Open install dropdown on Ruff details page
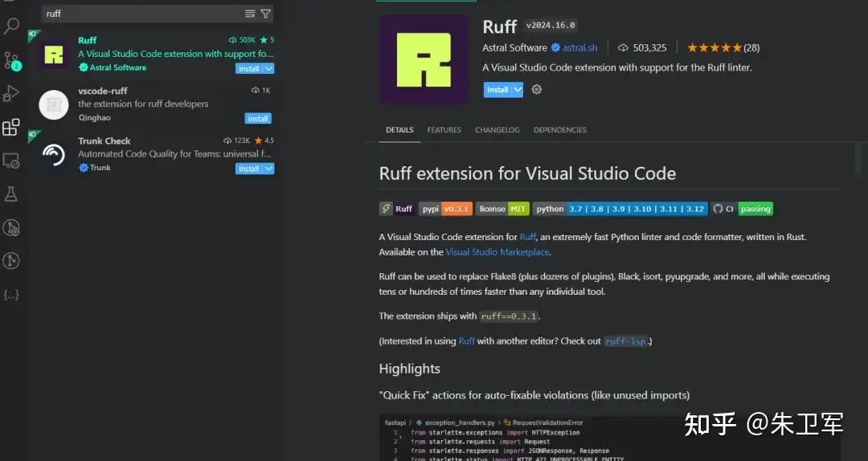This screenshot has height=461, width=868. click(x=517, y=90)
